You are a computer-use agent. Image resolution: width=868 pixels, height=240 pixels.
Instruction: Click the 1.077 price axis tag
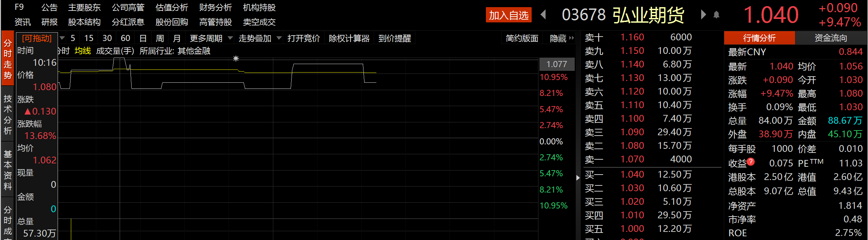point(557,64)
